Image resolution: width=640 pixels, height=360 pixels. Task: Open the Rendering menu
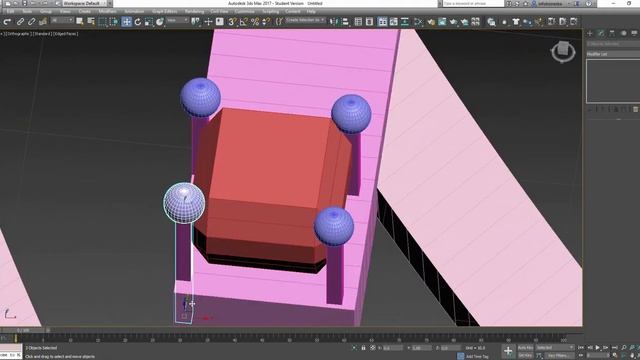[194, 11]
